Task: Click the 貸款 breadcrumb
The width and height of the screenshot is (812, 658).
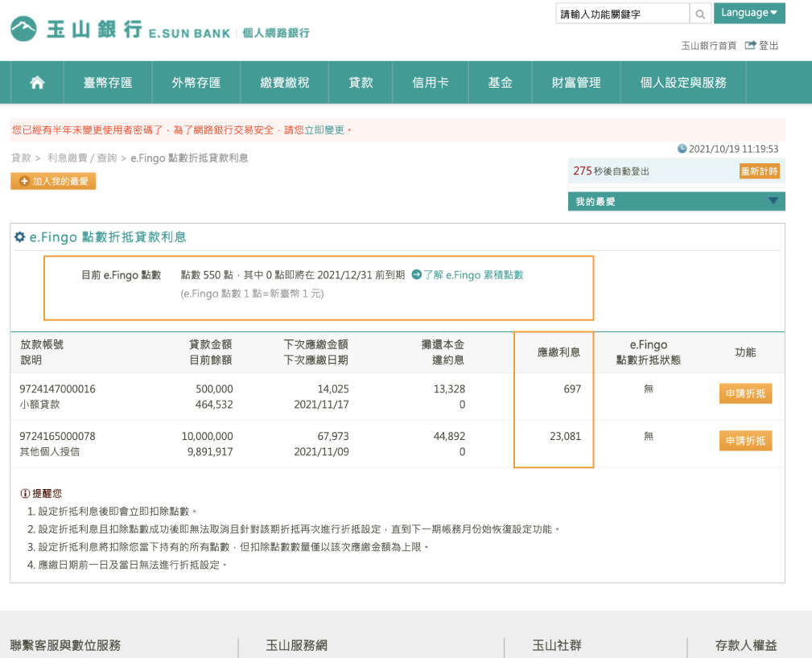Action: [21, 158]
